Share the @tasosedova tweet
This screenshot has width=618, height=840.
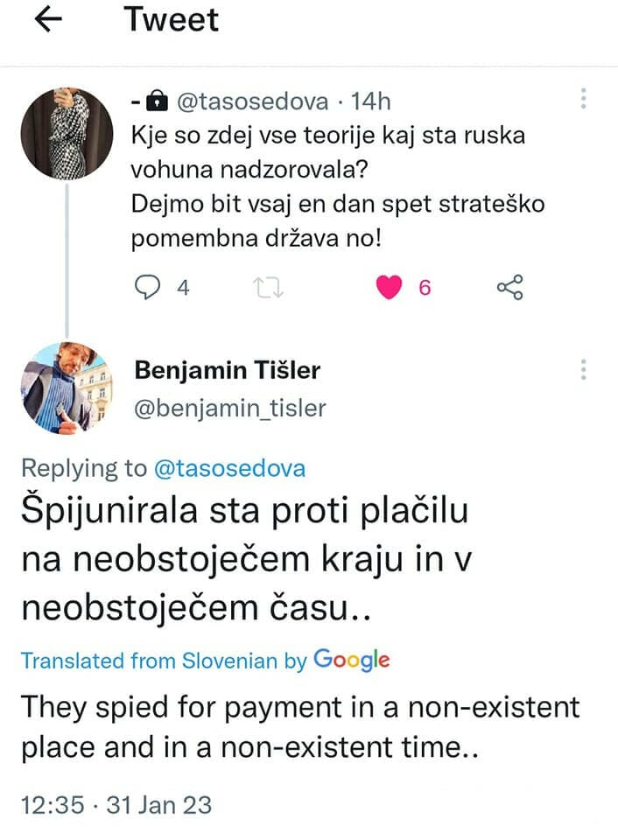[x=509, y=287]
